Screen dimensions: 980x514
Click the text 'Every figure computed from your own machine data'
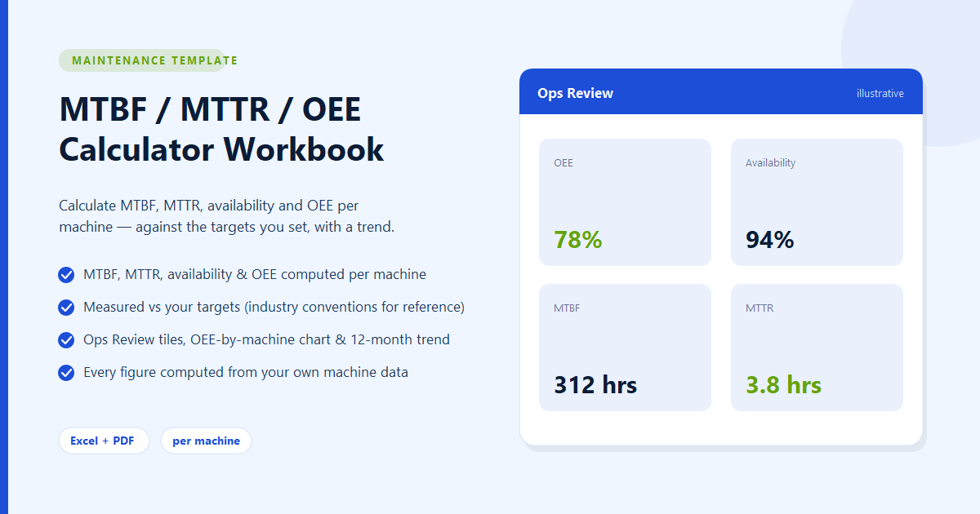[246, 373]
